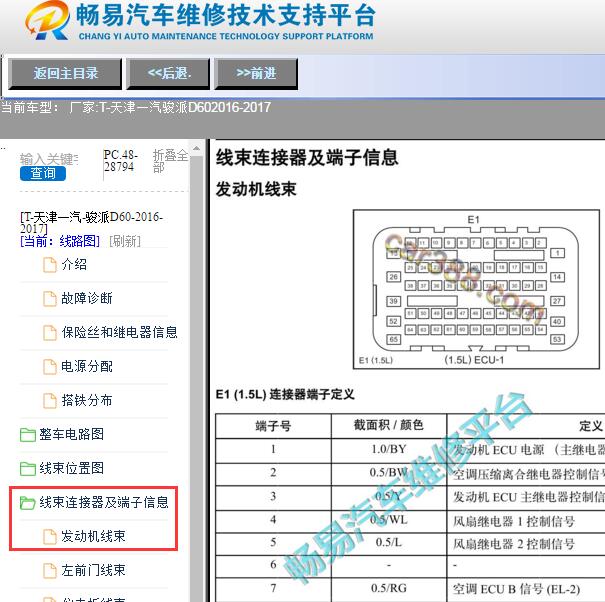605x602 pixels.
Task: Click 空调 ECU B 信号 (EL-2) cell
Action: click(x=526, y=589)
